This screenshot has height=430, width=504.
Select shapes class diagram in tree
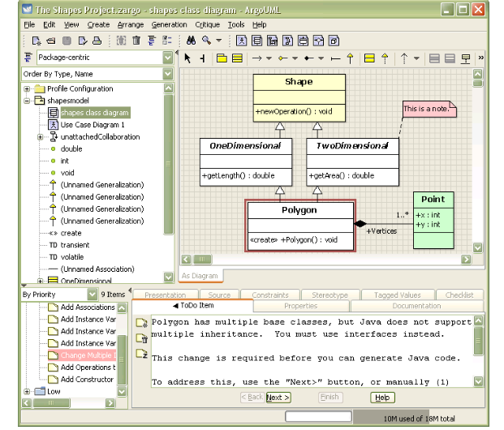(94, 113)
